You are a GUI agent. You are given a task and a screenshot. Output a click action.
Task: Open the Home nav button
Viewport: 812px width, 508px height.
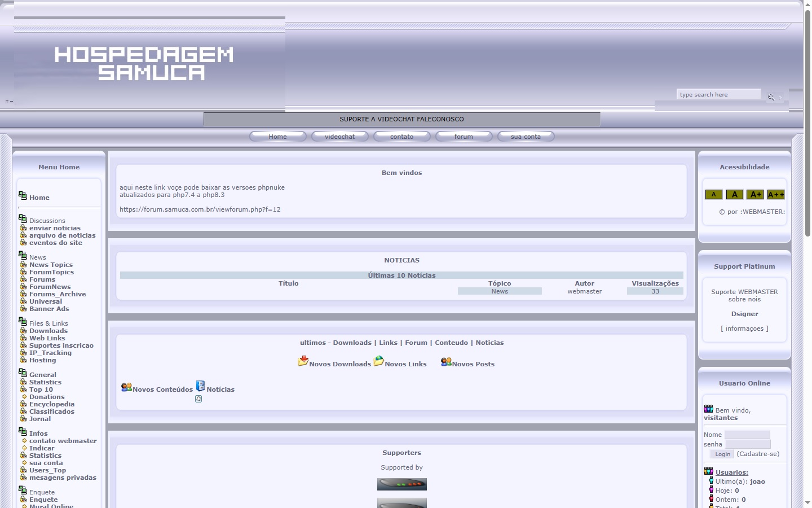point(278,137)
